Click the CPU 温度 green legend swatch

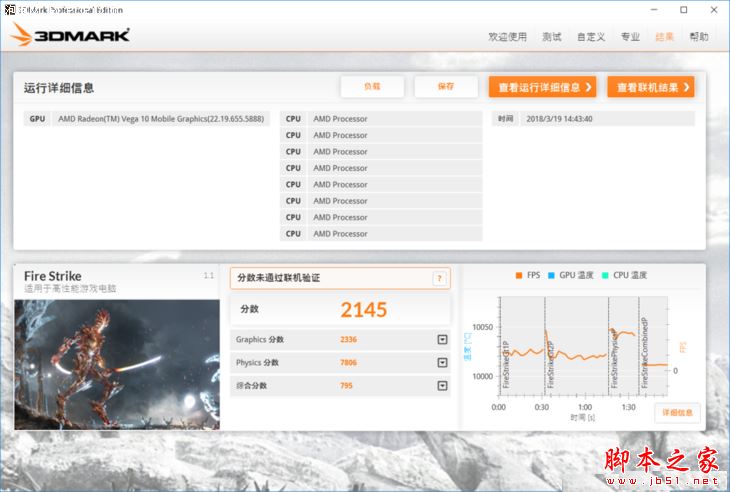605,276
